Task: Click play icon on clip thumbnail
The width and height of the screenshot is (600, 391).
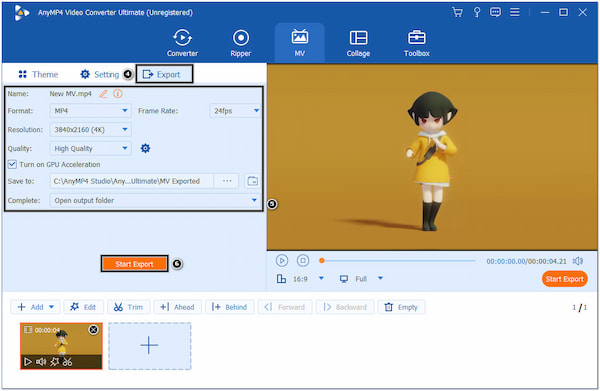Action: coord(28,362)
